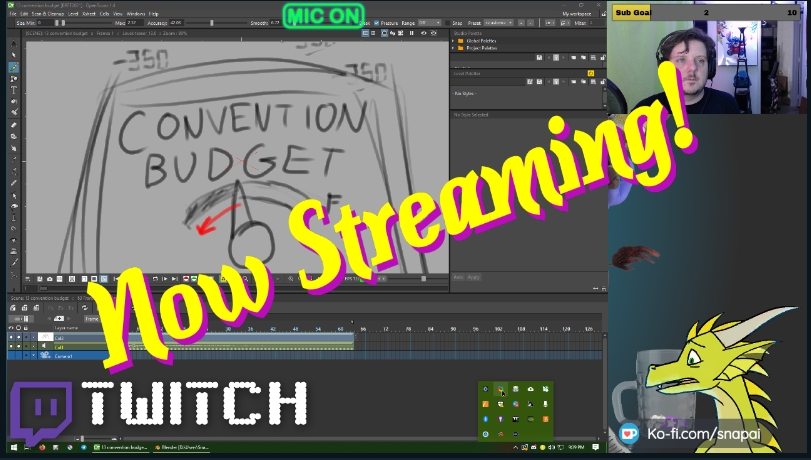This screenshot has height=460, width=811.
Task: Toggle preview visibility for Col2 layer
Action: pyautogui.click(x=11, y=337)
